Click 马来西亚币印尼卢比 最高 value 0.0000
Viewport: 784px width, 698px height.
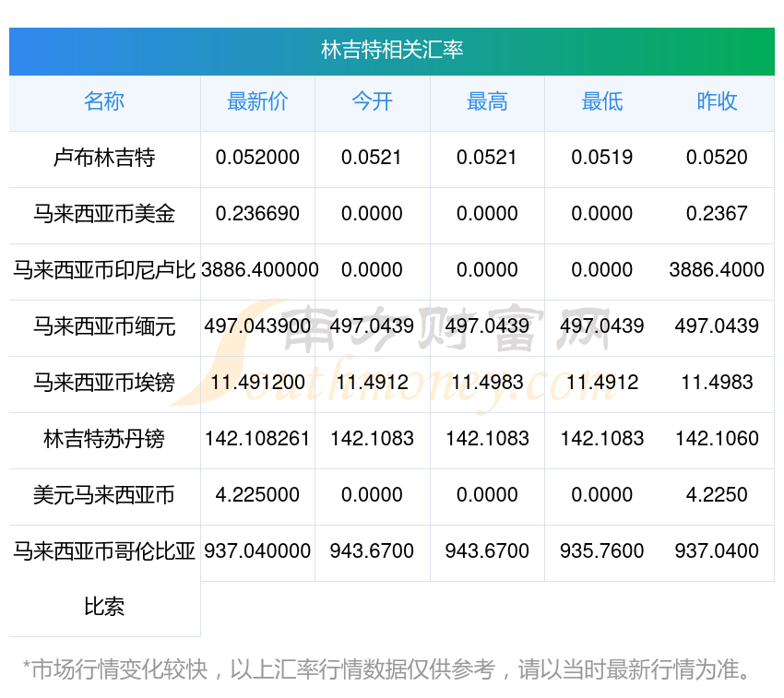coord(487,270)
